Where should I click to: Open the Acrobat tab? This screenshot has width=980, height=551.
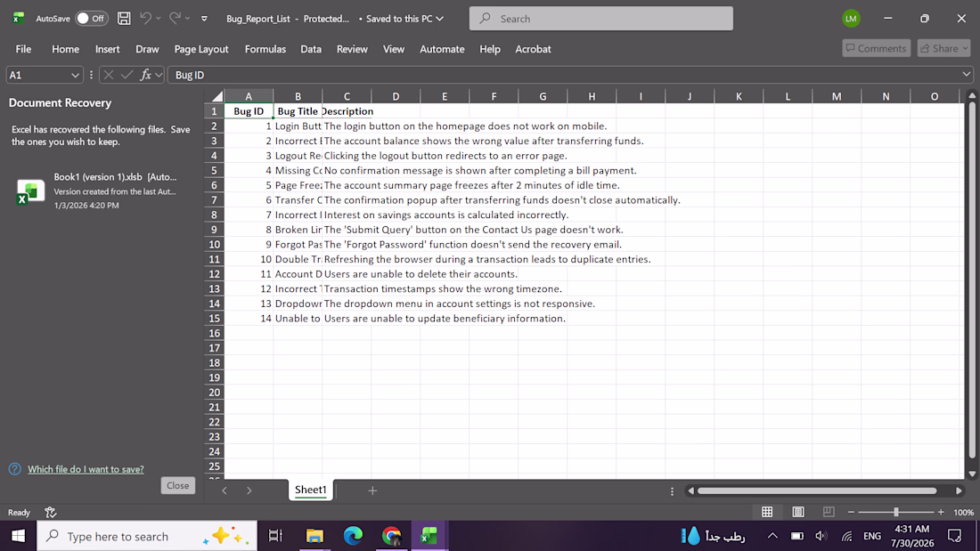[x=533, y=49]
